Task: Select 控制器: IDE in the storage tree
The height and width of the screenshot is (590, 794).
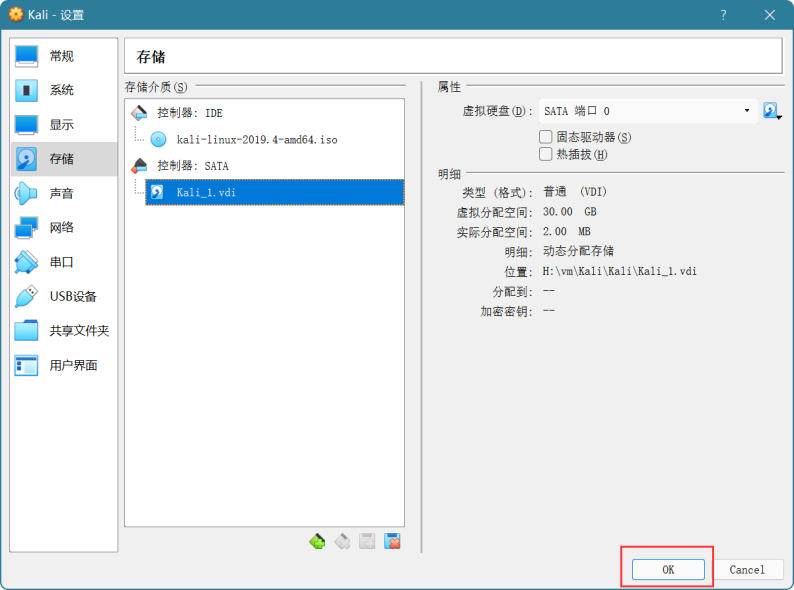Action: coord(190,113)
